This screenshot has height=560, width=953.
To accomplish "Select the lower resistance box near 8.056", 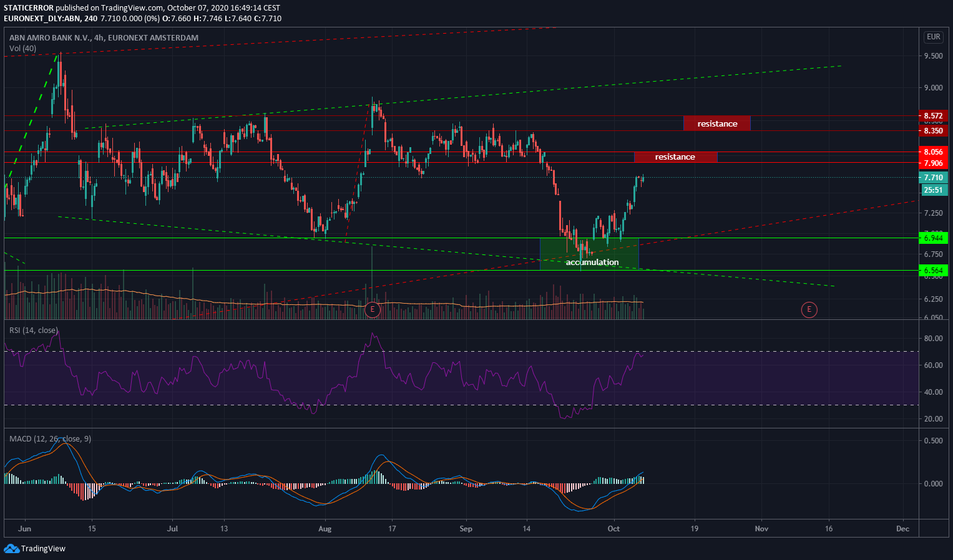I will (x=676, y=157).
